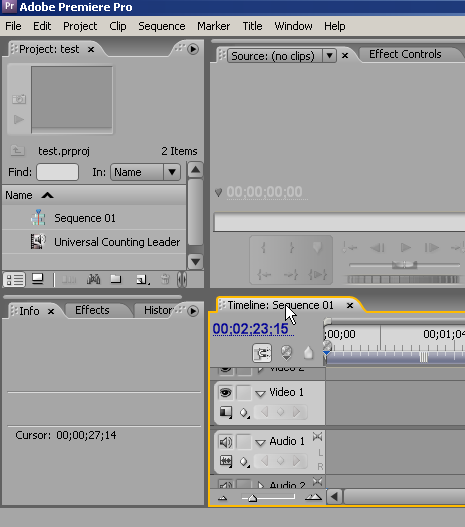Switch to the History tab
Screen dimensions: 465x527
[158, 310]
